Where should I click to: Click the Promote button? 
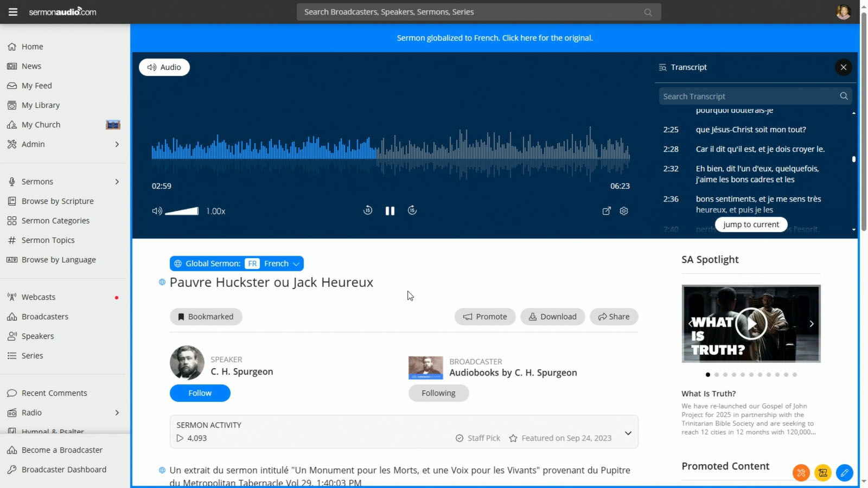(485, 317)
